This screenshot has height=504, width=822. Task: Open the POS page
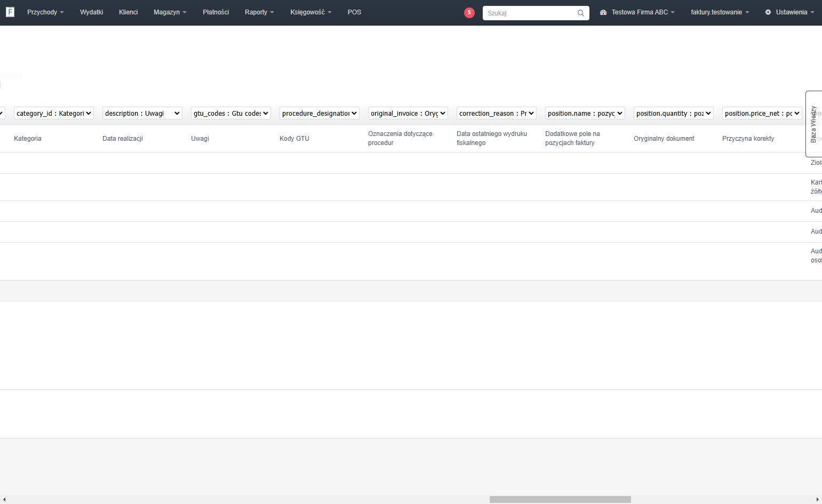[x=354, y=12]
